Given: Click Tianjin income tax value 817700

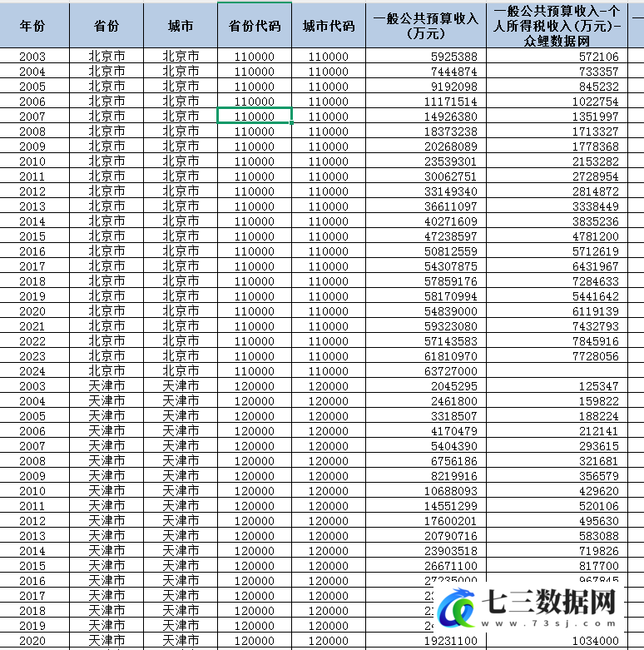Looking at the screenshot, I should pos(599,565).
